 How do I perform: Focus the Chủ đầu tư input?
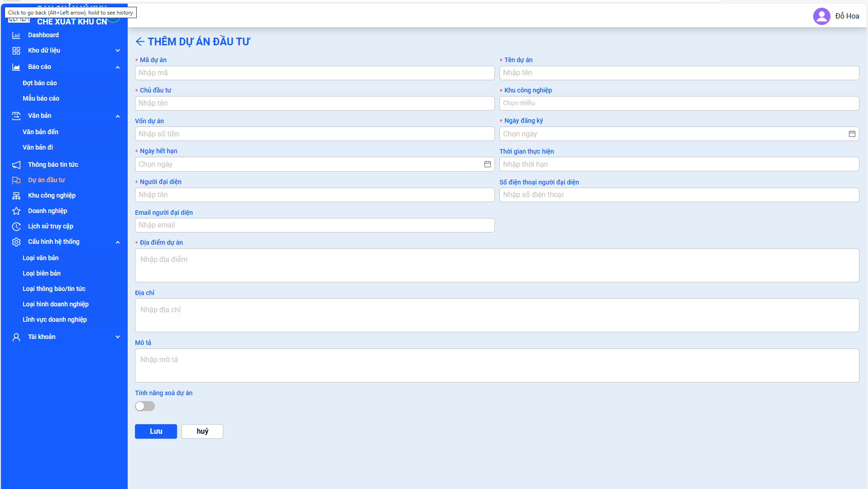315,103
